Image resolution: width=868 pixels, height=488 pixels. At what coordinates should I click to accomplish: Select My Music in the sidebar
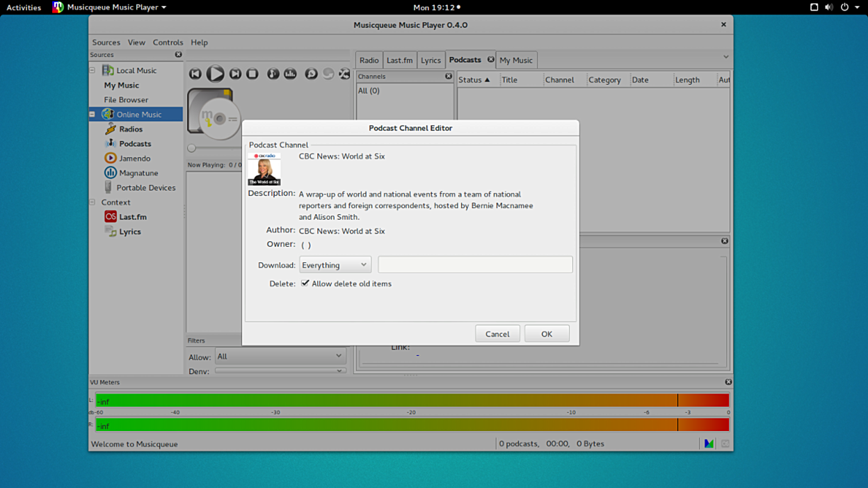122,85
